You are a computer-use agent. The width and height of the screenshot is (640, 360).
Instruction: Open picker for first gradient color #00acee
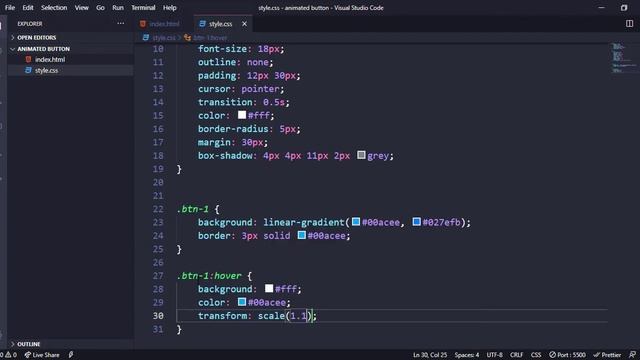coord(356,222)
